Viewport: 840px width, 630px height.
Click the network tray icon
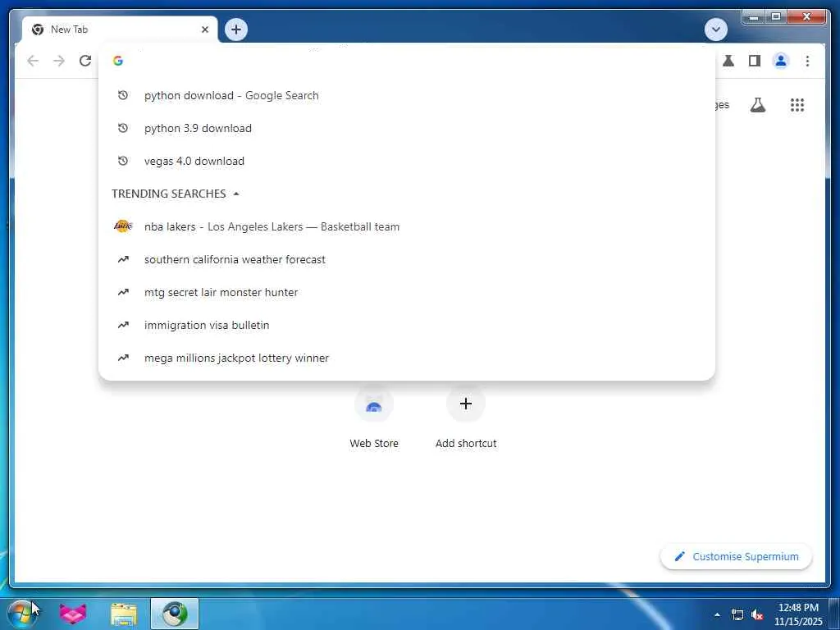pyautogui.click(x=737, y=614)
